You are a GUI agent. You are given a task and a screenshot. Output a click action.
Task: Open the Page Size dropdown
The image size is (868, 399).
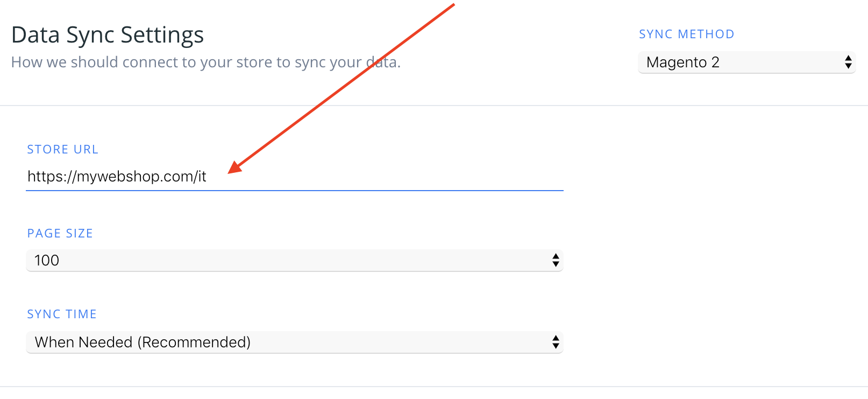tap(294, 261)
